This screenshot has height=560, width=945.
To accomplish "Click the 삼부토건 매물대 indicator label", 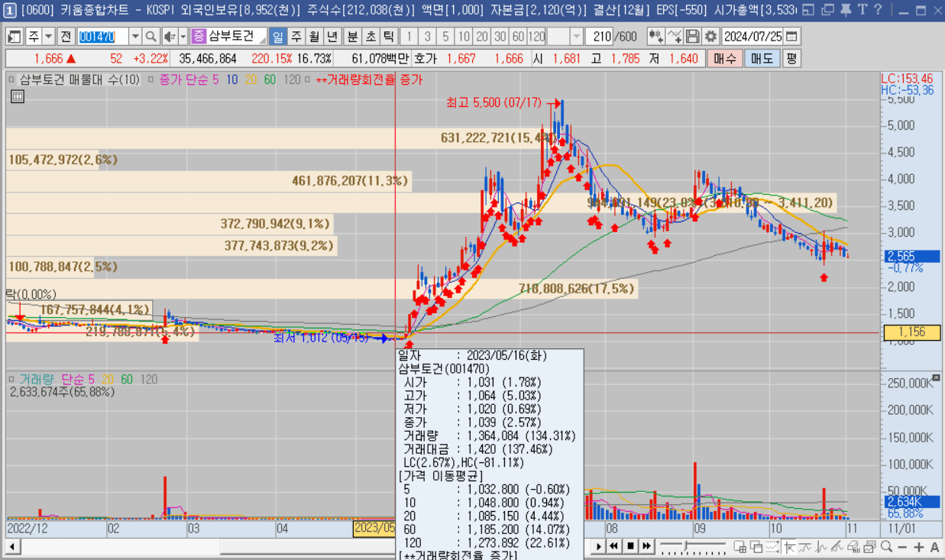I will click(x=80, y=79).
